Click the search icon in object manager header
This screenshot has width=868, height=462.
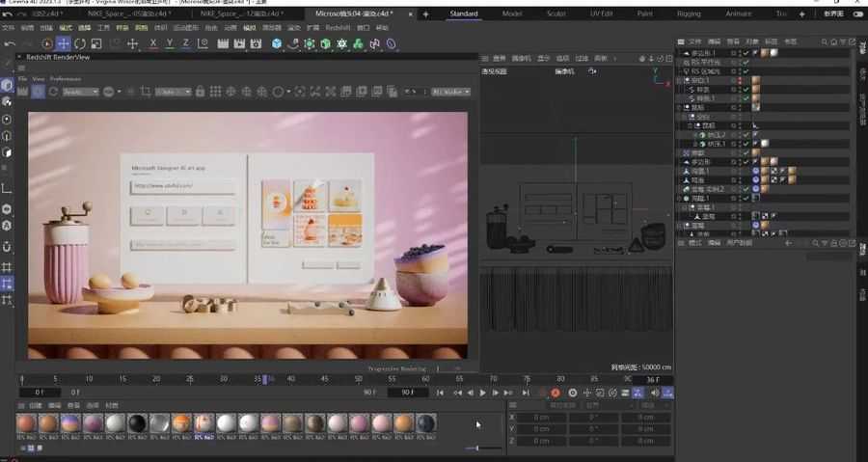click(825, 42)
